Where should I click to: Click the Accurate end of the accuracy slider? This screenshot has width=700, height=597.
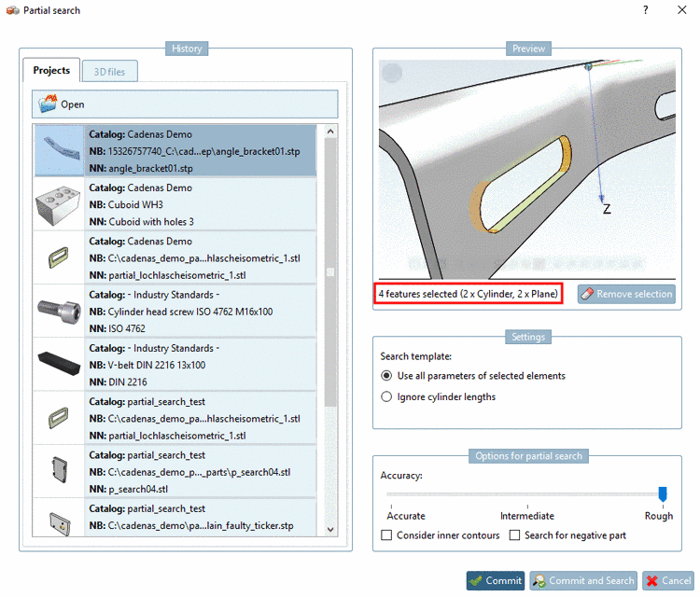391,494
